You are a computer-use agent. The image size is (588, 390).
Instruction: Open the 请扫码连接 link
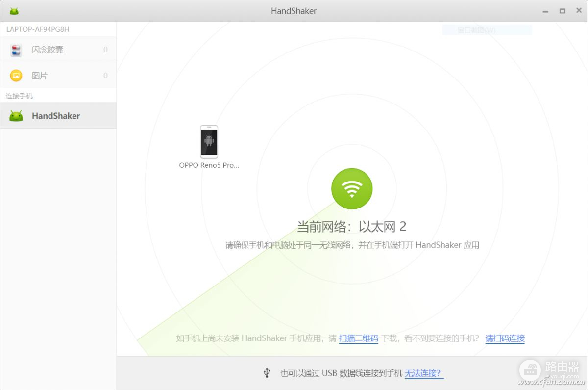point(505,338)
